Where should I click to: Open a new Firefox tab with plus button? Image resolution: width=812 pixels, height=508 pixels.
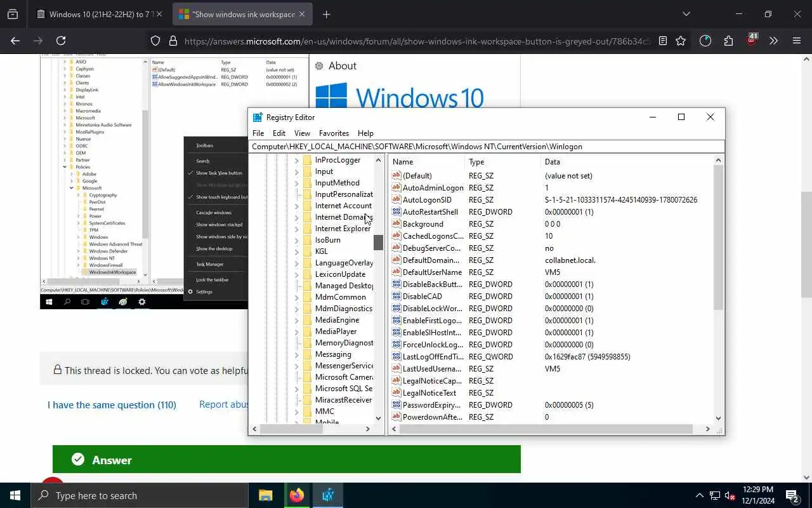point(326,14)
